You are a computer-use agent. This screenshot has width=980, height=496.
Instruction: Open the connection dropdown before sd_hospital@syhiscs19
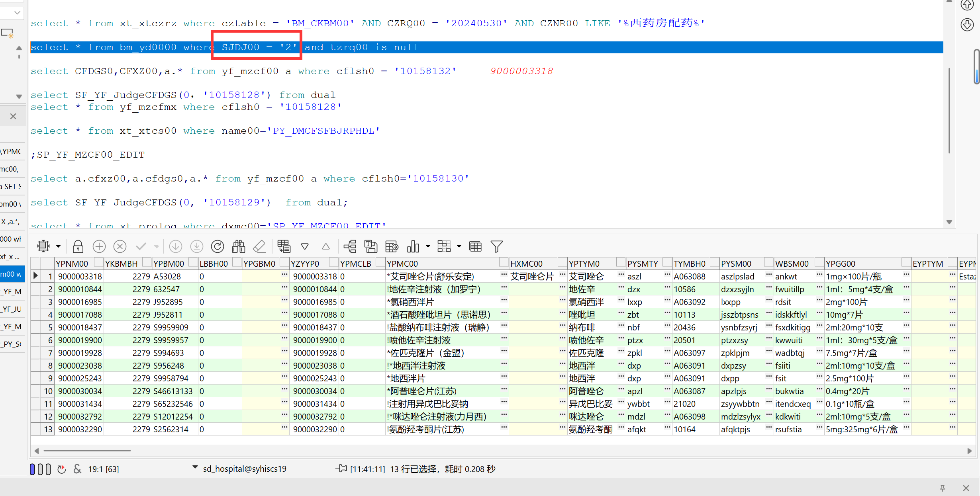point(195,467)
